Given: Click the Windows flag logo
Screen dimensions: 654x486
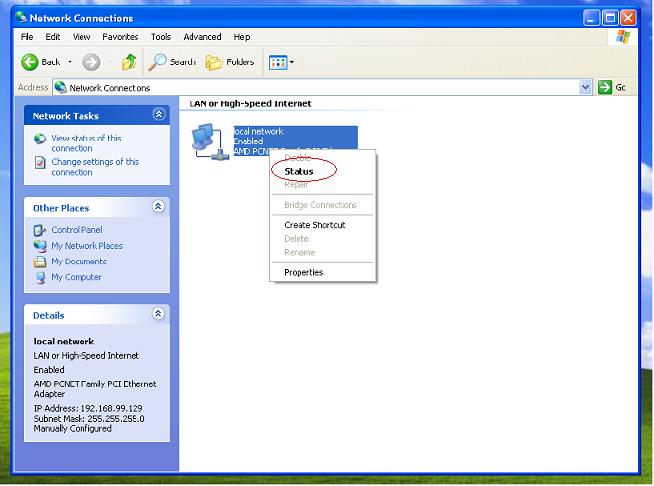Looking at the screenshot, I should 623,37.
